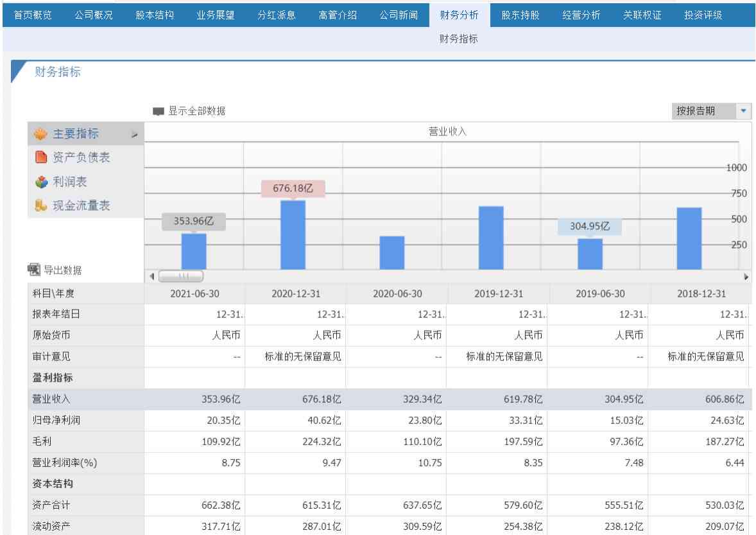756x535 pixels.
Task: Open the 按报告期 dropdown arrow
Action: pyautogui.click(x=744, y=110)
